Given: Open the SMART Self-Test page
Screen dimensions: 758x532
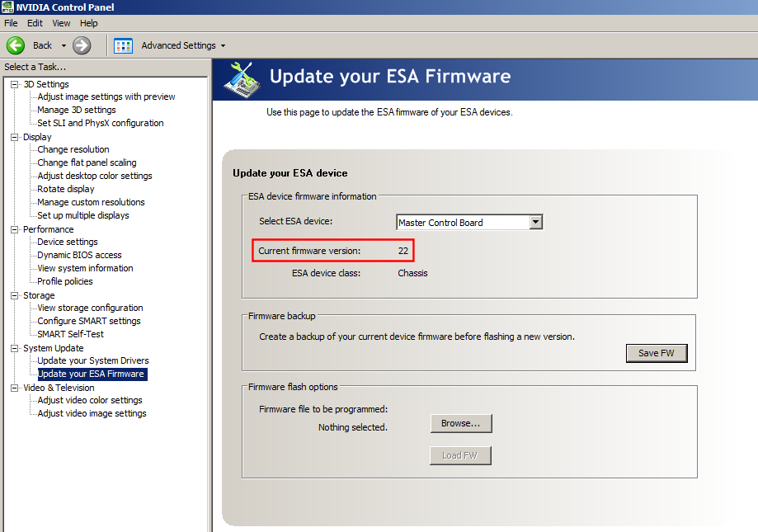Looking at the screenshot, I should coord(71,334).
